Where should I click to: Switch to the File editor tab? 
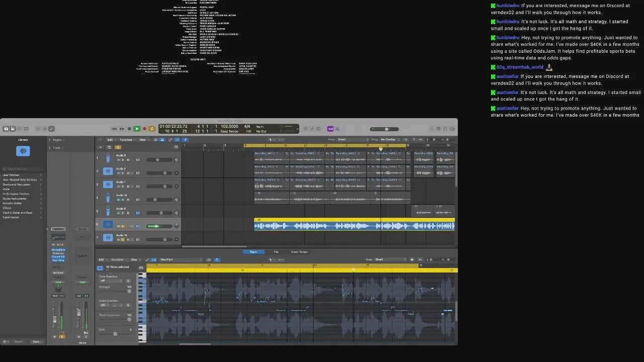276,252
